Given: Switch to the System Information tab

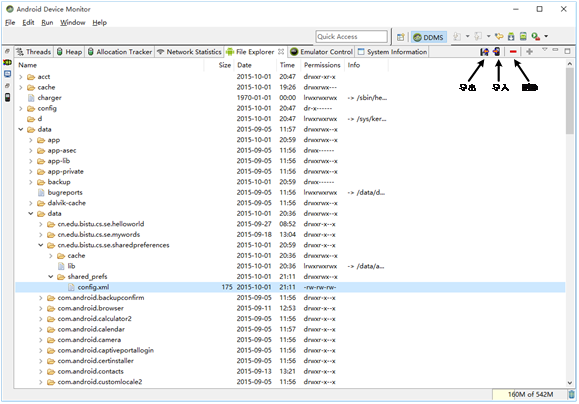Looking at the screenshot, I should tap(392, 52).
